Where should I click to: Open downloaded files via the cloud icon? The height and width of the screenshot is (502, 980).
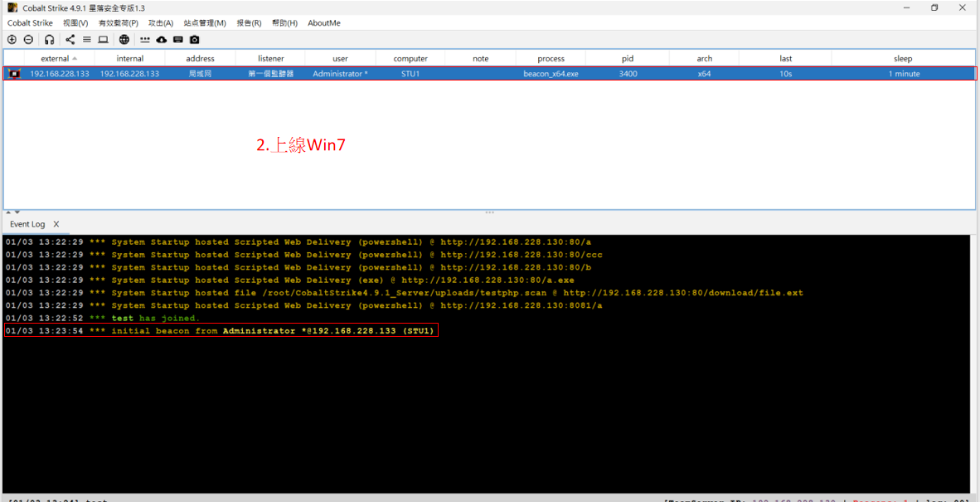tap(161, 39)
